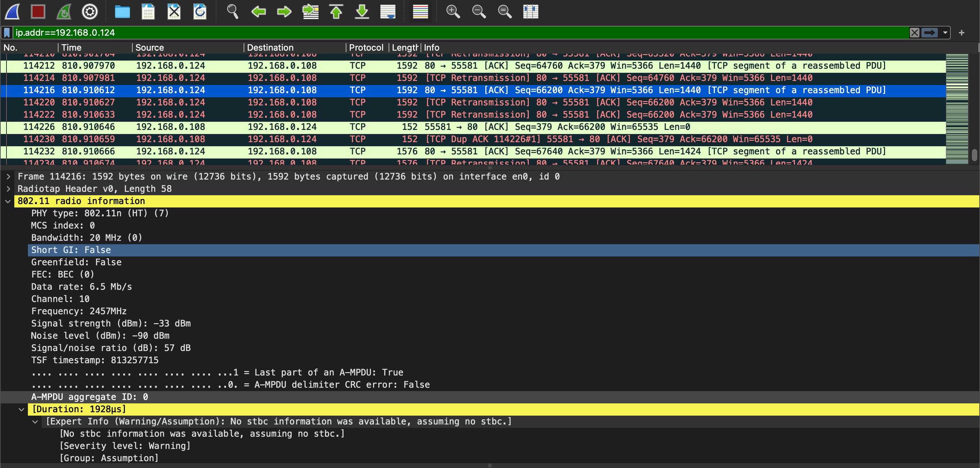Select ACK packet 114226
980x468 pixels.
(x=473, y=127)
